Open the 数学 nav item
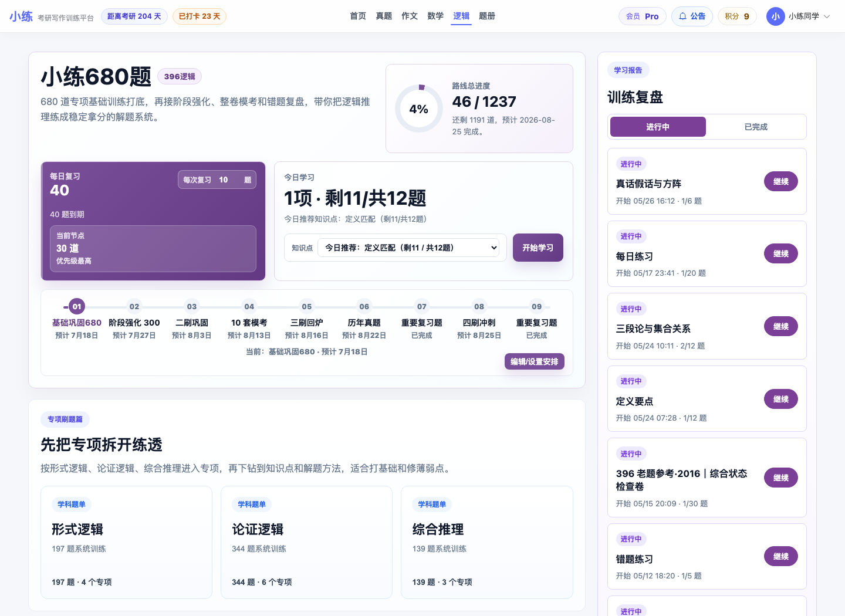This screenshot has height=616, width=845. (435, 16)
